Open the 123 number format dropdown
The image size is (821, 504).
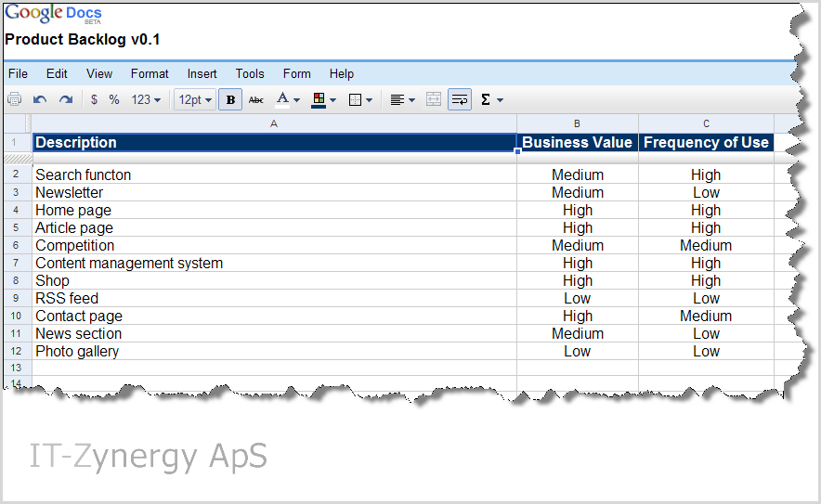pyautogui.click(x=146, y=99)
